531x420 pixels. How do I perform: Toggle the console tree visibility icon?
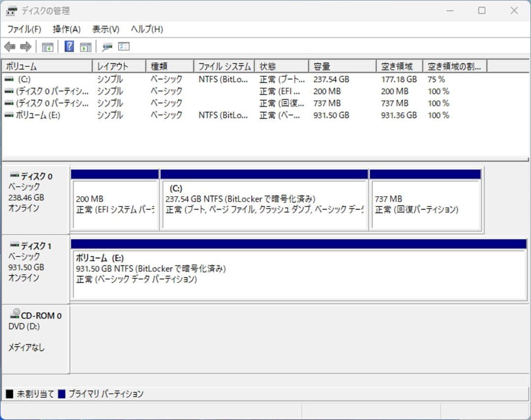[47, 46]
